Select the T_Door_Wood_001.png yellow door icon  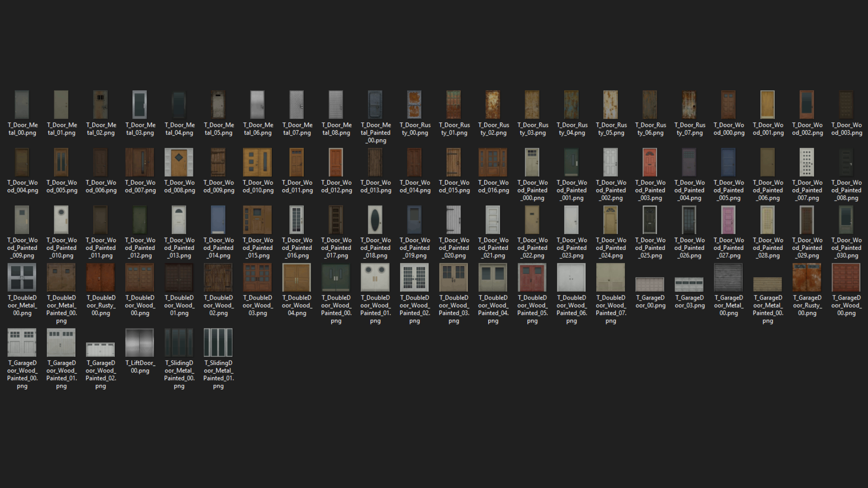(768, 105)
